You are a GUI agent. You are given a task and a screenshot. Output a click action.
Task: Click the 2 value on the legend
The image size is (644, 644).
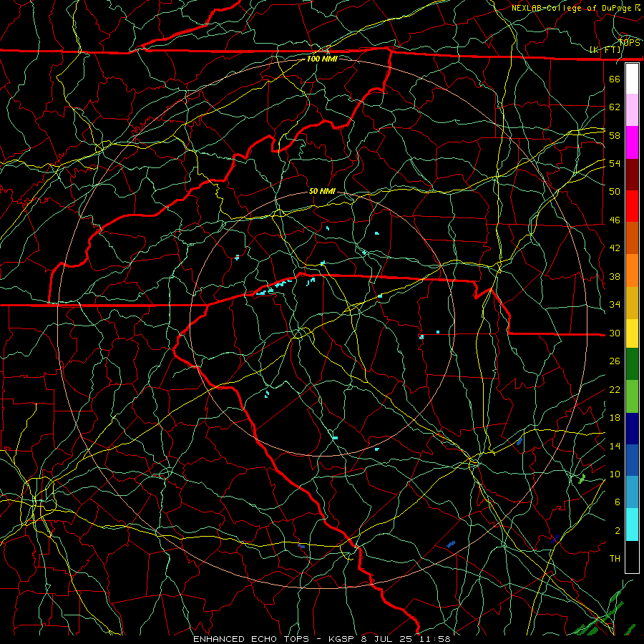click(618, 531)
